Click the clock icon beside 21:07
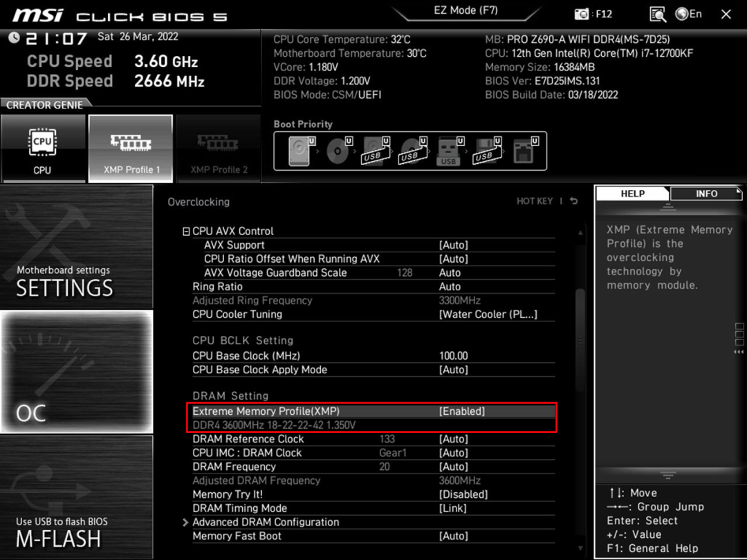 (x=14, y=37)
